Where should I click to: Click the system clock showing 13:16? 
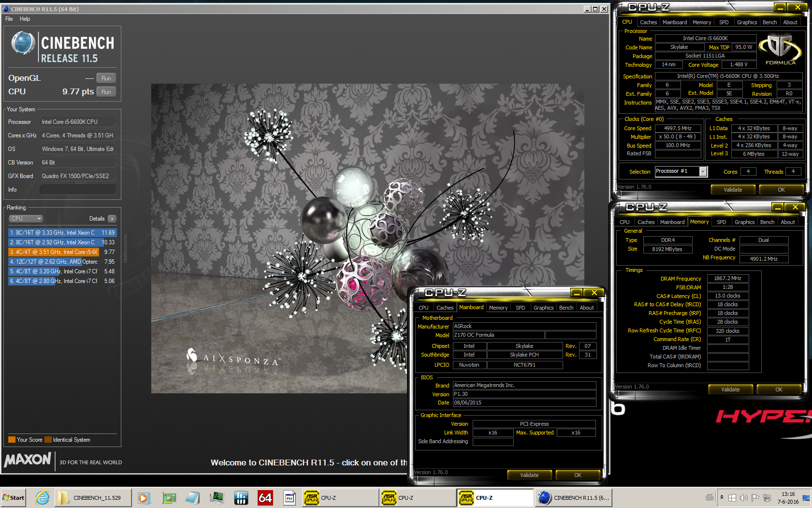788,498
